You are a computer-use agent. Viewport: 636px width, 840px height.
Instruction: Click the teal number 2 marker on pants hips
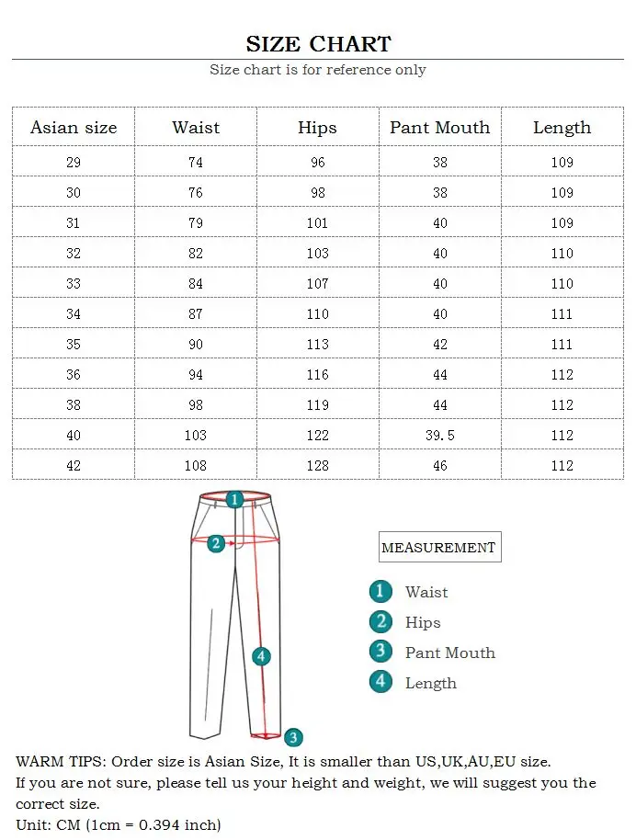(x=216, y=544)
